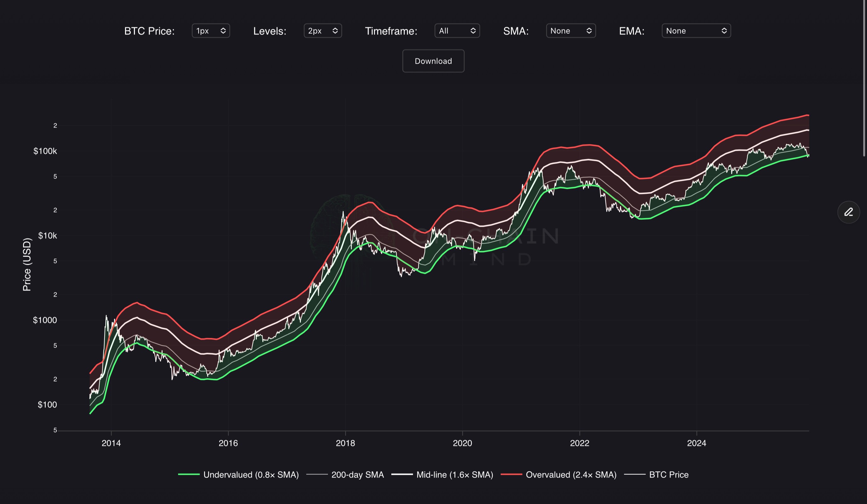Viewport: 867px width, 504px height.
Task: Expand the Timeframe dropdown showing All
Action: click(x=457, y=31)
